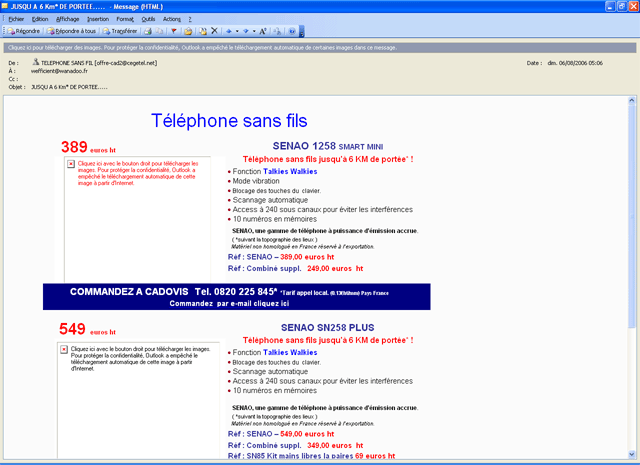This screenshot has width=640, height=465.
Task: Click blocked image icon under 549 euros
Action: [x=64, y=349]
